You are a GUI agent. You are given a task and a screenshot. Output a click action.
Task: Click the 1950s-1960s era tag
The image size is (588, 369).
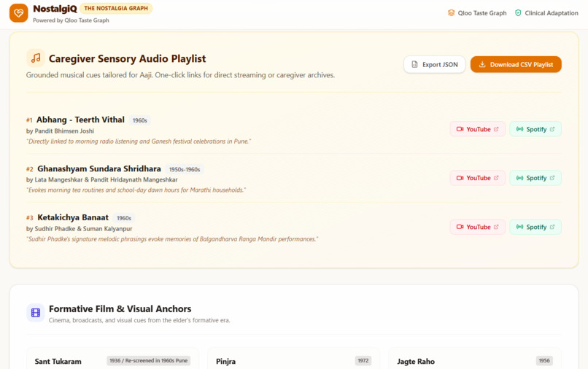click(185, 169)
